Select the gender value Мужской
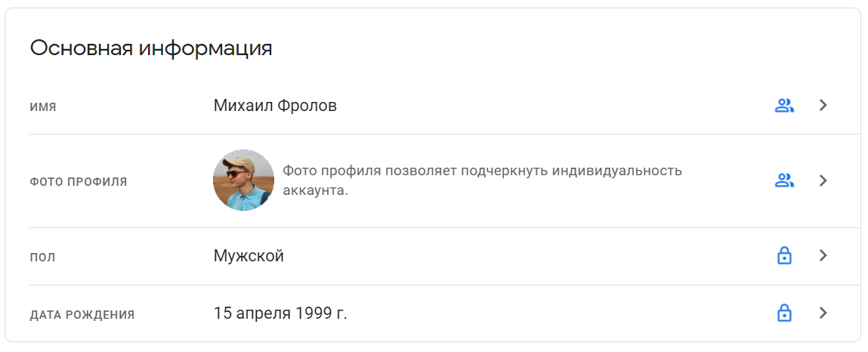Screen dimensions: 868x352 coord(249,256)
